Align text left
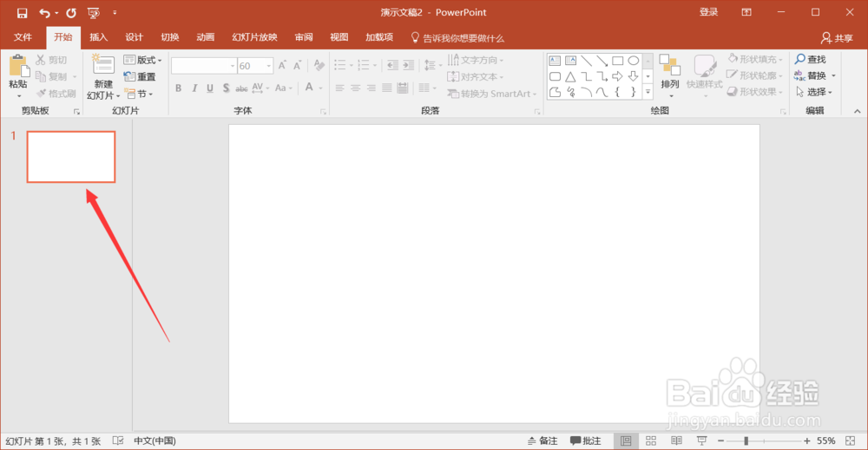This screenshot has height=450, width=868. tap(339, 88)
